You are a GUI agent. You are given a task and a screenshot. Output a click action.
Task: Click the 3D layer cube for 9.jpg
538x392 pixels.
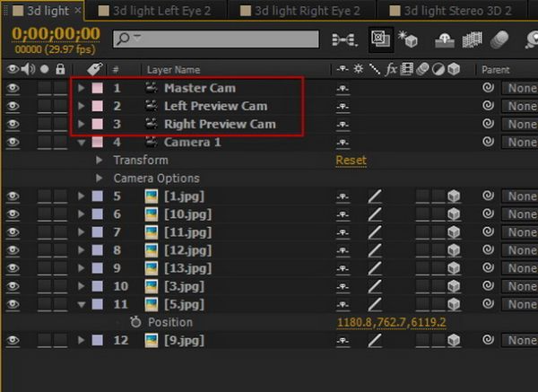click(x=454, y=340)
